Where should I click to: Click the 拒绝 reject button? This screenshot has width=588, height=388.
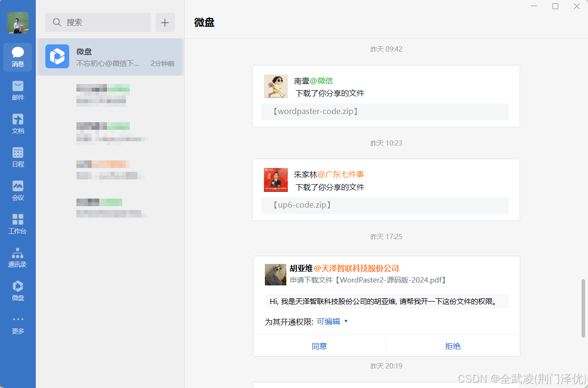click(x=453, y=346)
